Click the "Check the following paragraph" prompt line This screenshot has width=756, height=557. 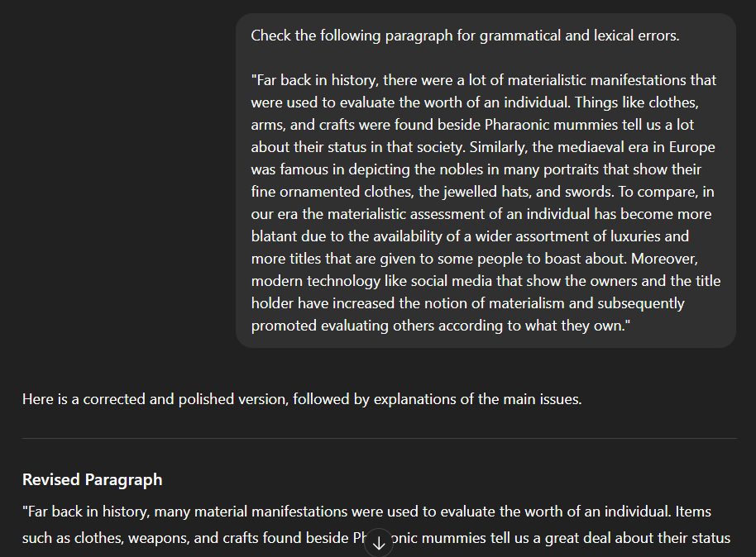[465, 36]
